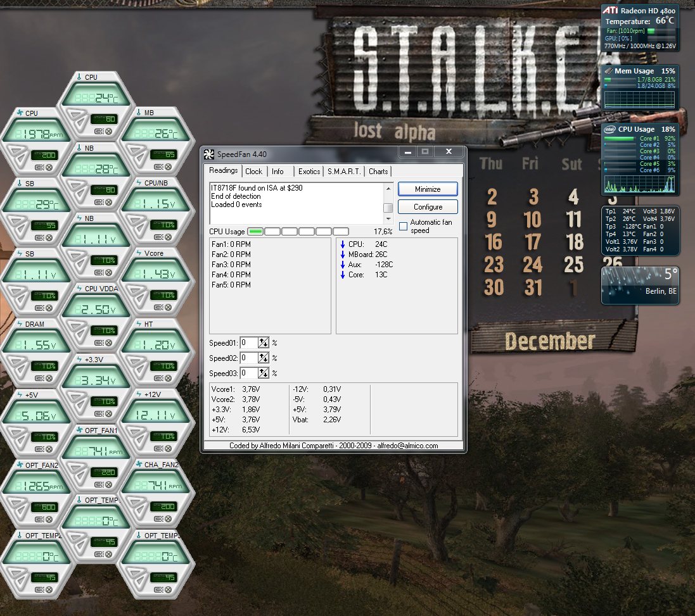Click the scroll-up arrow of the SpeedFan log box
Image resolution: width=695 pixels, height=616 pixels.
click(x=388, y=188)
